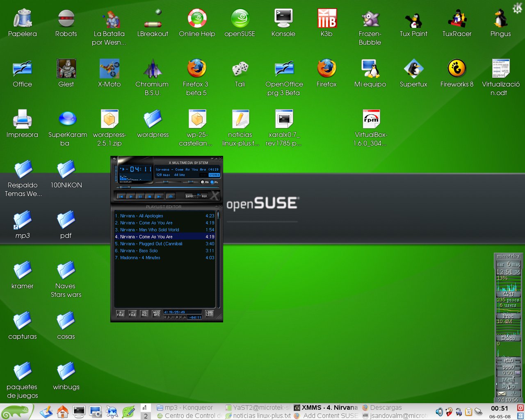Click playlist SEL ALL button
Viewport: 525px width, 420px height.
144,313
